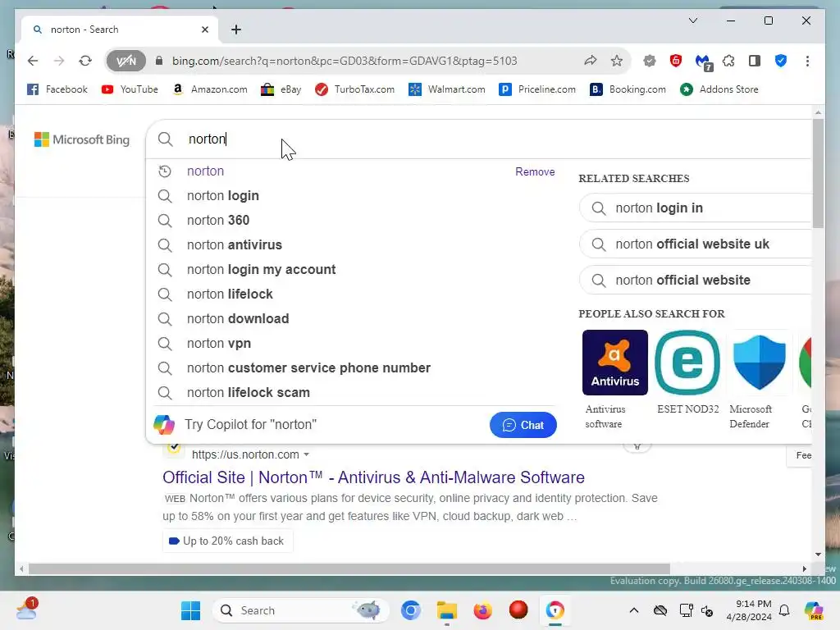The height and width of the screenshot is (630, 840).
Task: Select the 'norton' history suggestion
Action: [206, 171]
